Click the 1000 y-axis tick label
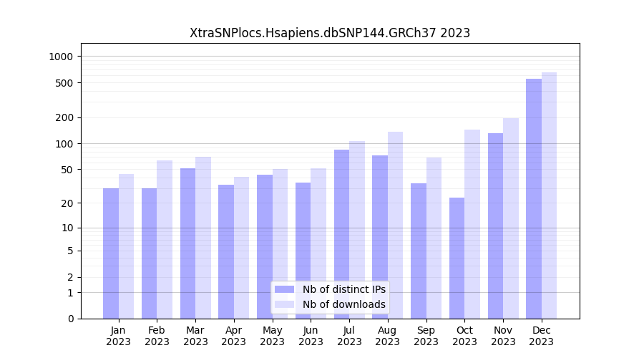The width and height of the screenshot is (644, 358). tap(62, 57)
